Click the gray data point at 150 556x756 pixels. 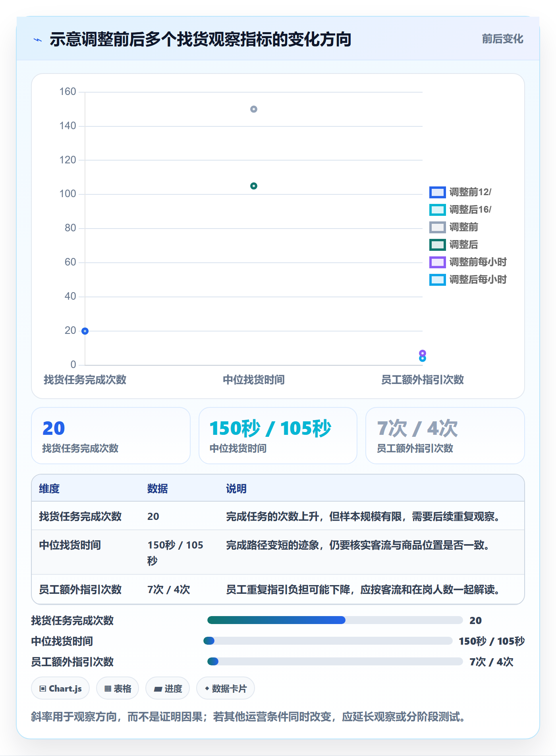tap(254, 109)
